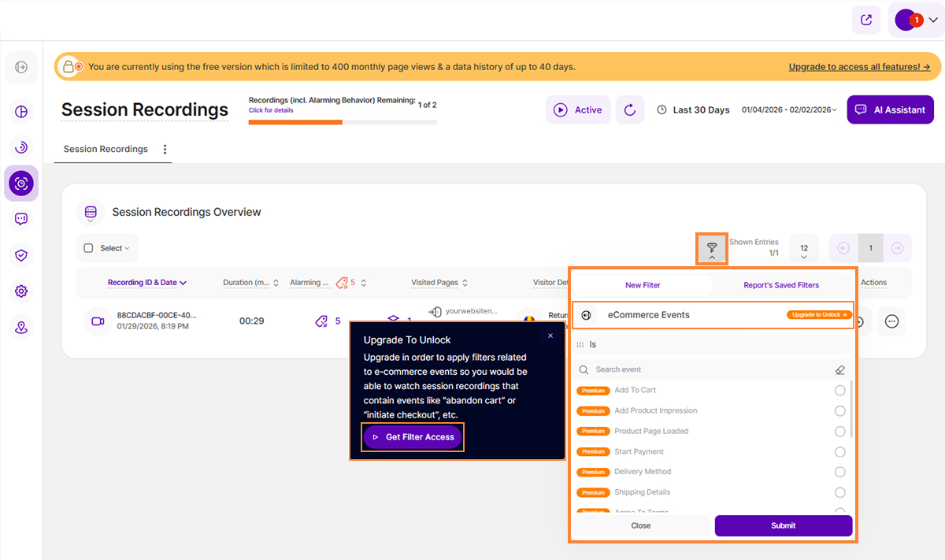This screenshot has height=560, width=945.
Task: Expand the entries per page dropdown showing 12
Action: tap(803, 248)
